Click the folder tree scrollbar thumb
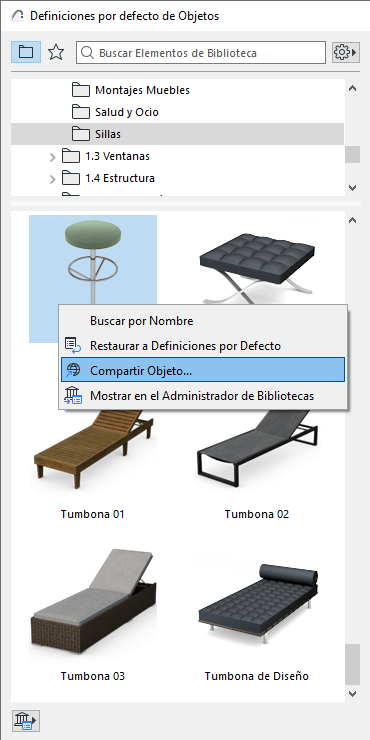Screen dimensions: 370x740 tap(352, 155)
